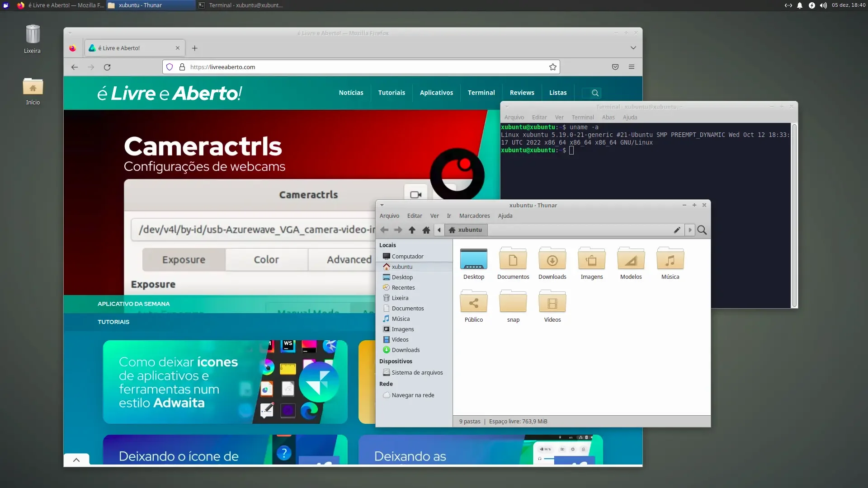Open website search magnifier icon
868x488 pixels.
pyautogui.click(x=595, y=93)
